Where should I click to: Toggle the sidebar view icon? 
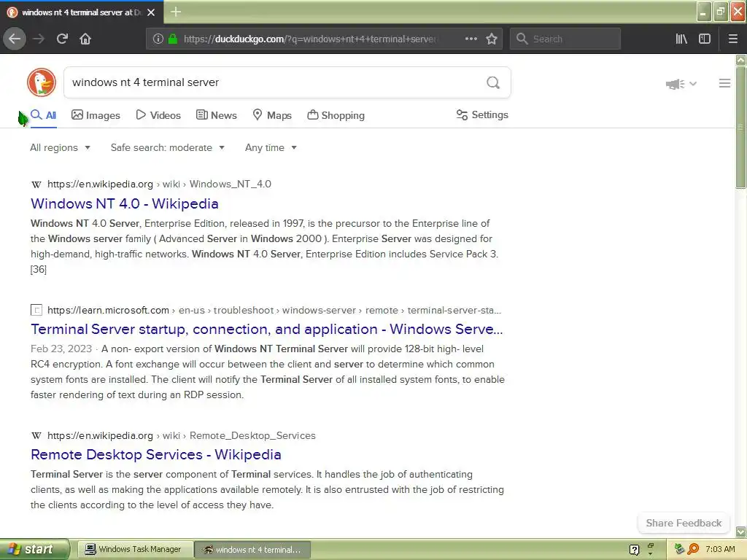(x=705, y=39)
